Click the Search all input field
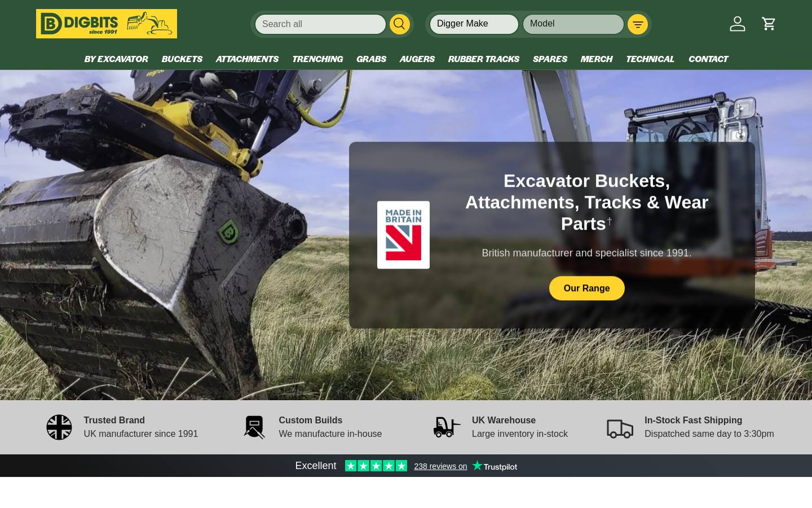 click(320, 24)
